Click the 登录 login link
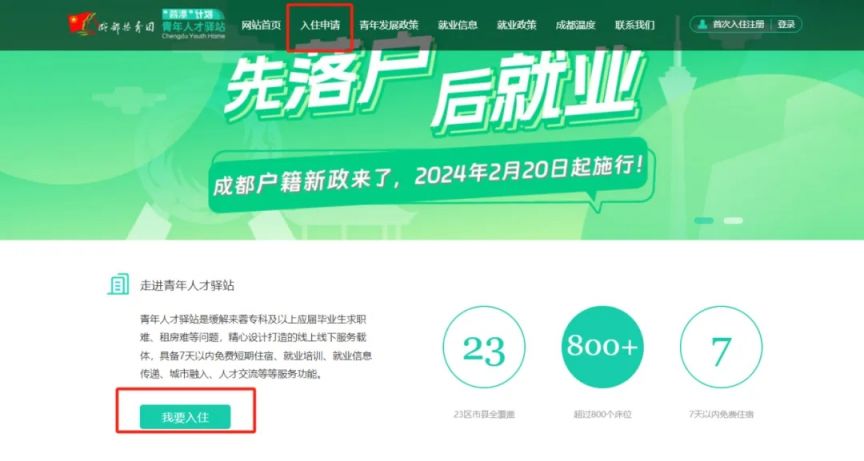Viewport: 864px width, 461px height. (786, 24)
